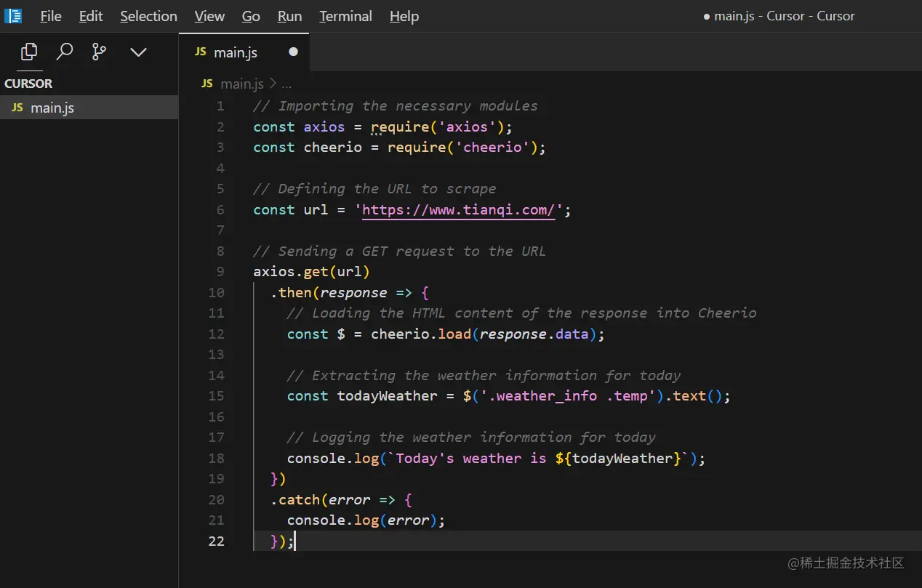The height and width of the screenshot is (588, 922).
Task: Click 'axios.get(url)' on line 9
Action: 312,272
